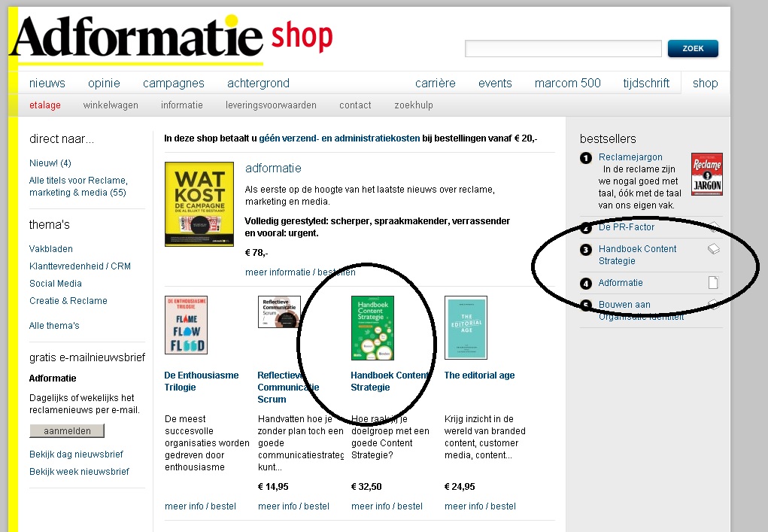Click the Adformatie shop logo
Viewport: 768px width, 532px height.
tap(171, 38)
